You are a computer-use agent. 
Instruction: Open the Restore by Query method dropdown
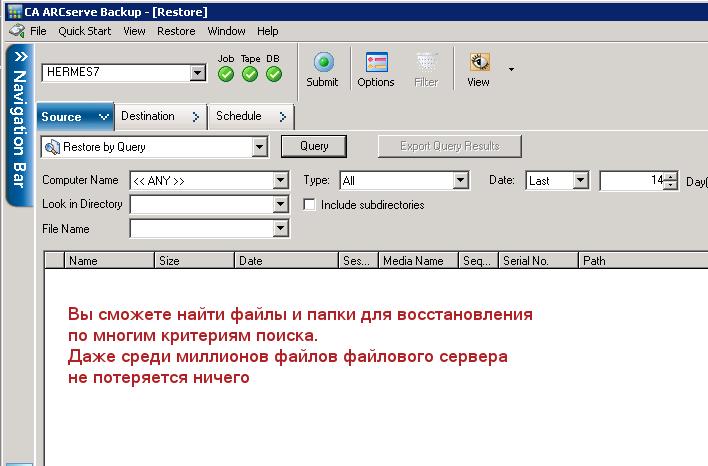tap(259, 147)
